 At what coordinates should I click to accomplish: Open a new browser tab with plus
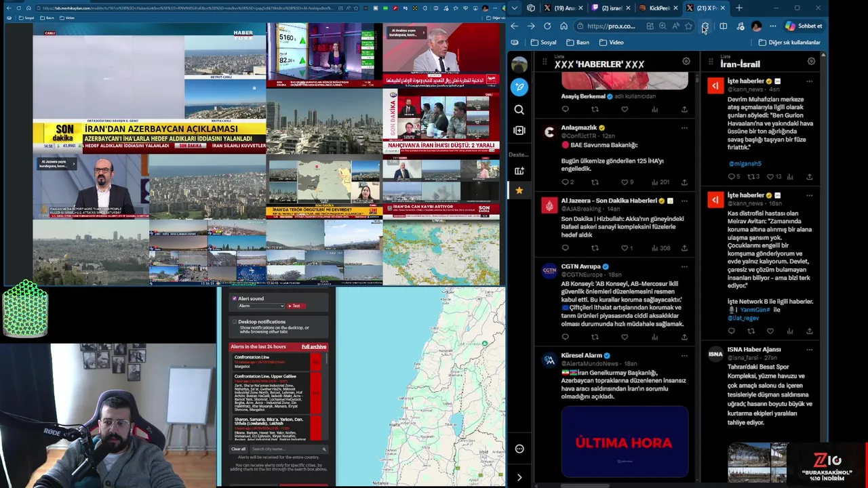739,8
